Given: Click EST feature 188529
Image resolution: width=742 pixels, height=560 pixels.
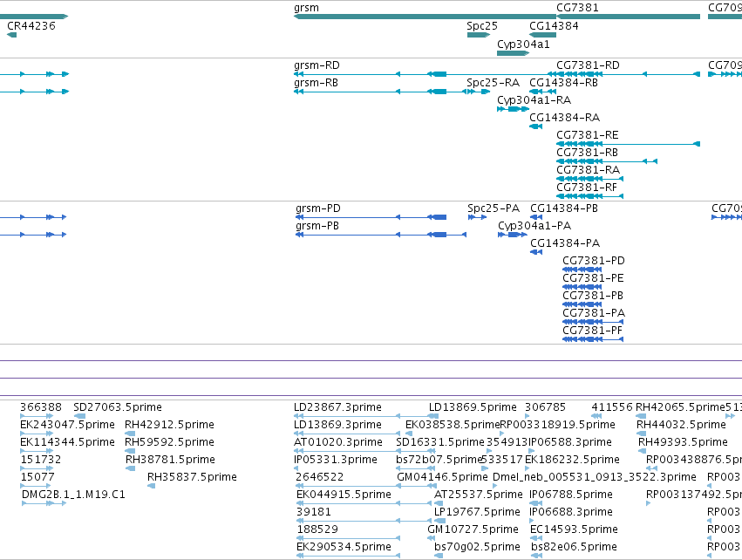Looking at the screenshot, I should (348, 539).
